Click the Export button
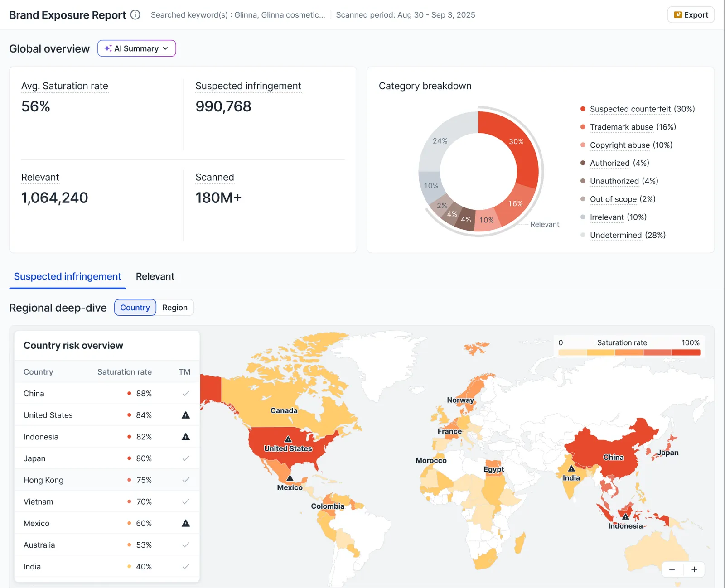 click(x=691, y=15)
